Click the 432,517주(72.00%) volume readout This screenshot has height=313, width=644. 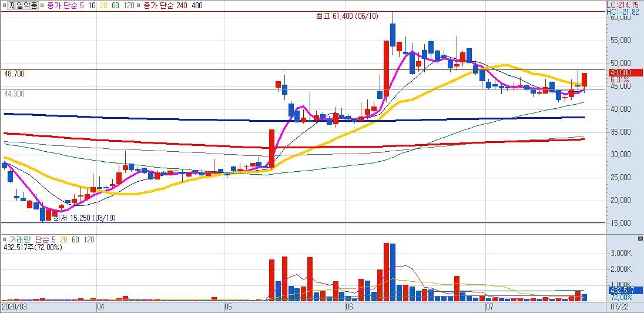coord(32,248)
